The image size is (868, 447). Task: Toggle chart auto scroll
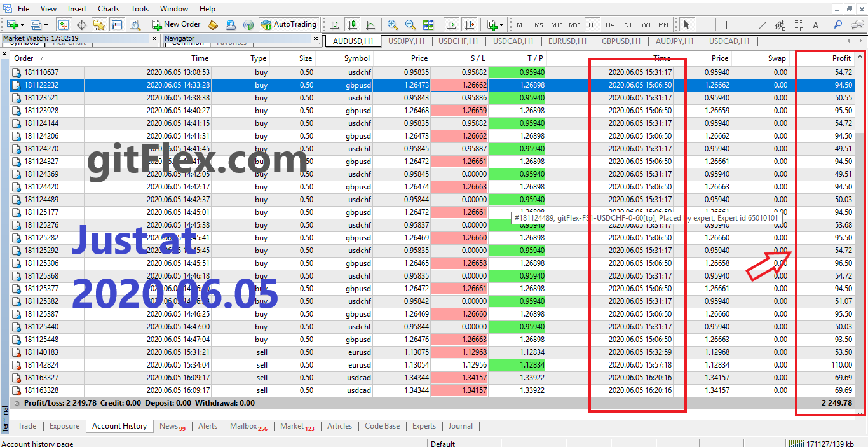click(452, 25)
